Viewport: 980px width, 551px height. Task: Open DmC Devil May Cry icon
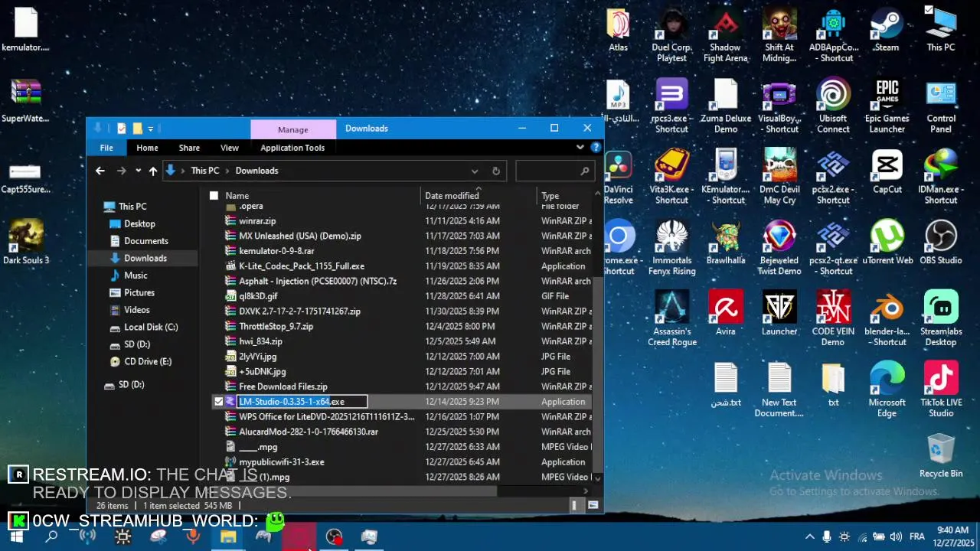coord(779,178)
